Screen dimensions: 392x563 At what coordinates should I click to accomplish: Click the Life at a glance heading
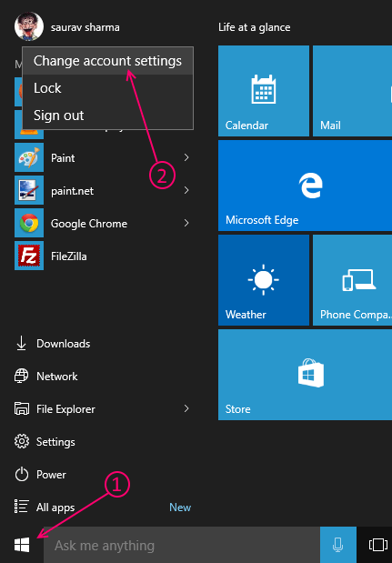tap(254, 27)
